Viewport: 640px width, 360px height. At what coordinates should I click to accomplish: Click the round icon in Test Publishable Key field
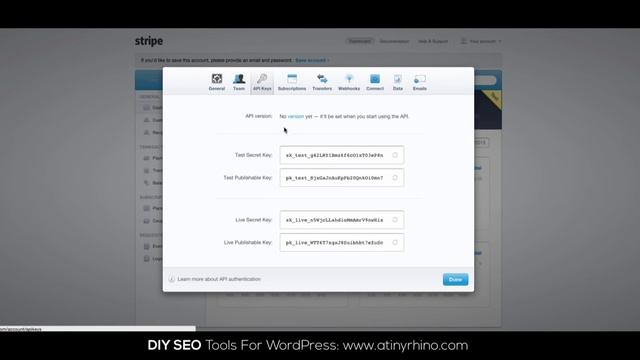[x=395, y=178]
